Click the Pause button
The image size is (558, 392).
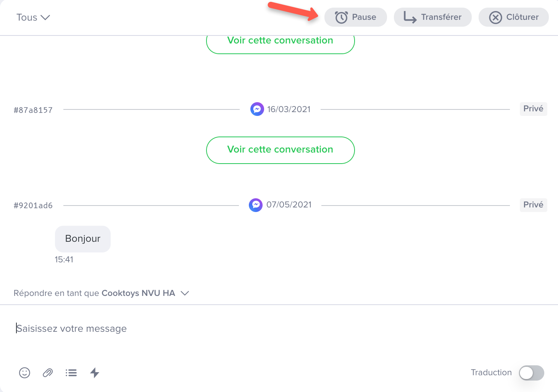tap(356, 17)
